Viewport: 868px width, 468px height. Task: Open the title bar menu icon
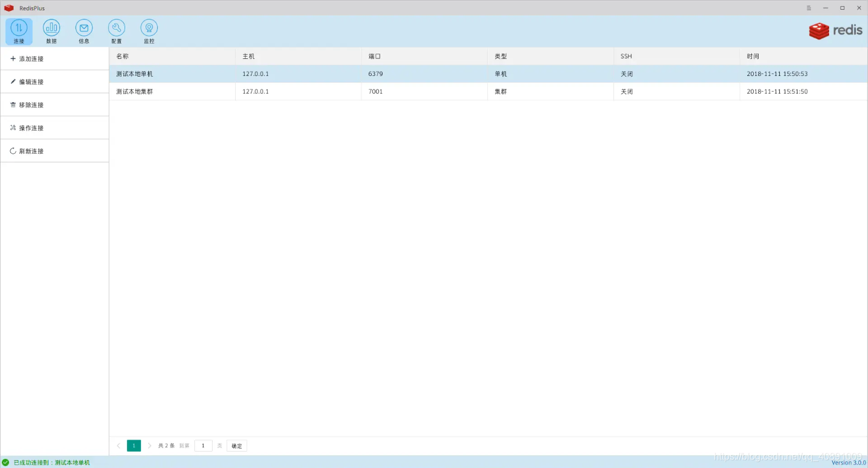pyautogui.click(x=808, y=8)
